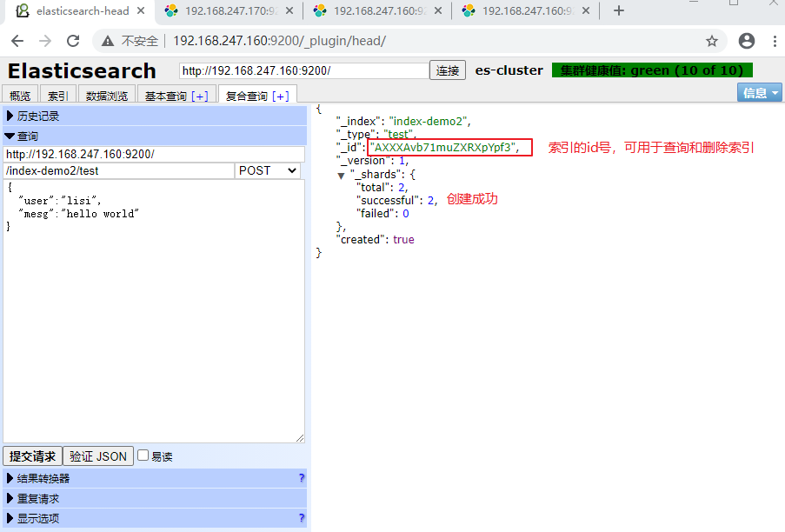Open the POST method dropdown
Screen dimensions: 785x532
coord(268,170)
